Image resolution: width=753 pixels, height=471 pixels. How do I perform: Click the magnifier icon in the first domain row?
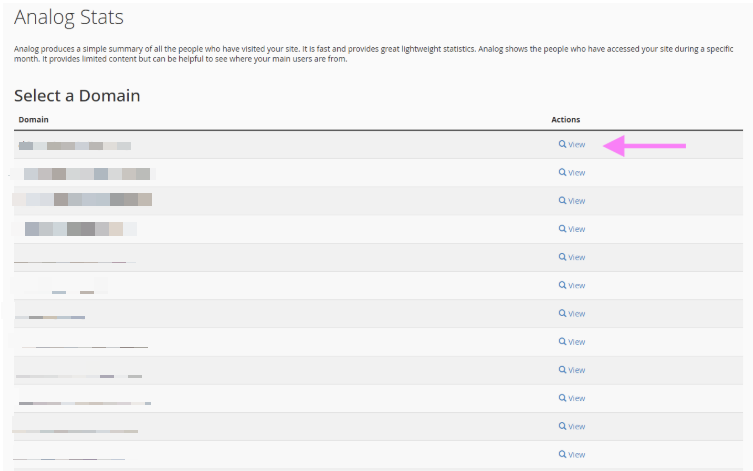[x=562, y=145]
